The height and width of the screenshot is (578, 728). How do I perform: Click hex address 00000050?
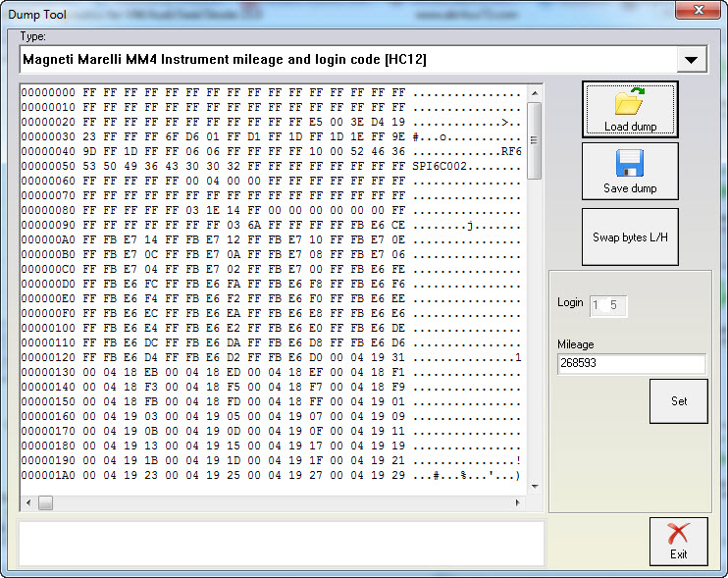[x=48, y=166]
